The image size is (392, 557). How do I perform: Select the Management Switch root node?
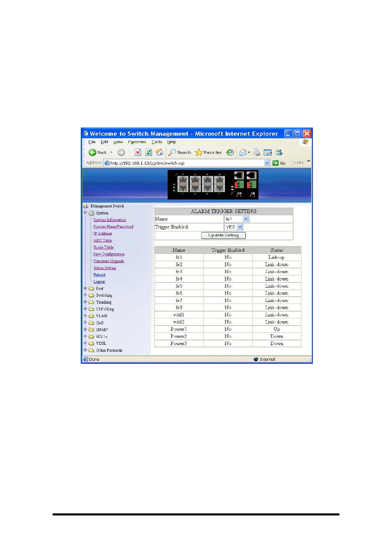tap(107, 206)
